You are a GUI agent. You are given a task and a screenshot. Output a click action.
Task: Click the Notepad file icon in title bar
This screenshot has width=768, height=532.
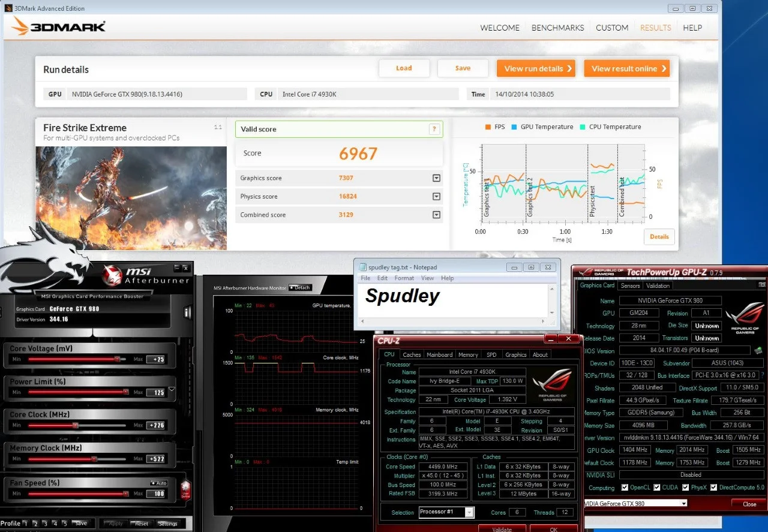[x=362, y=267]
